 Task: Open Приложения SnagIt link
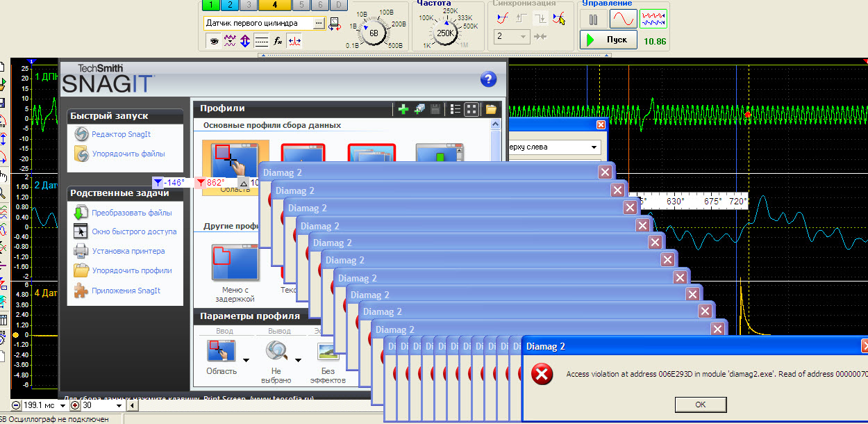point(126,291)
